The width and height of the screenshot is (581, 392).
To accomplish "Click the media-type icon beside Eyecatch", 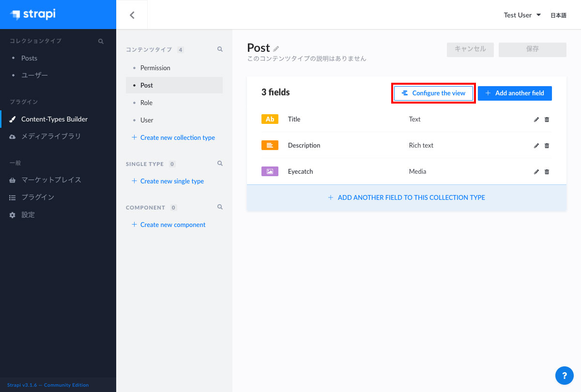I will coord(270,171).
